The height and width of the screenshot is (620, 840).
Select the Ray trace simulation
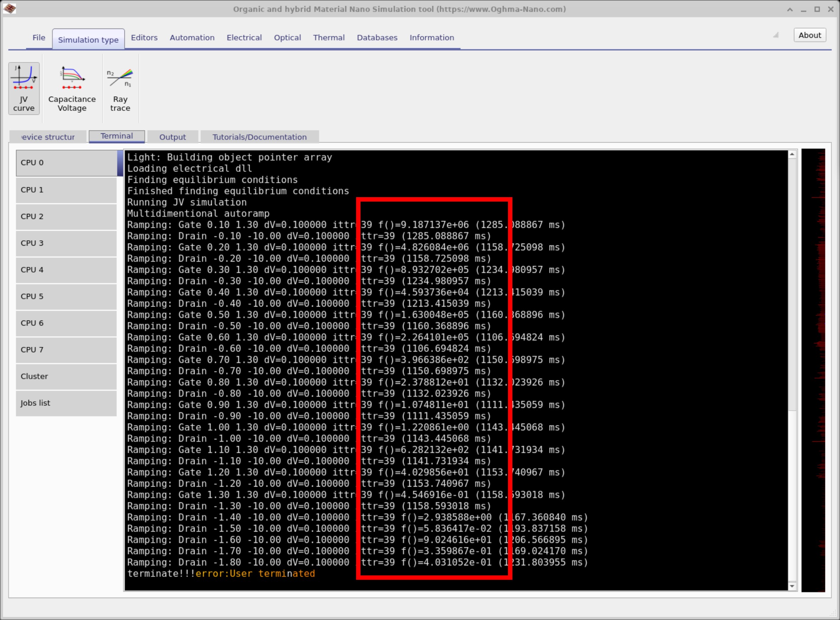pyautogui.click(x=120, y=88)
